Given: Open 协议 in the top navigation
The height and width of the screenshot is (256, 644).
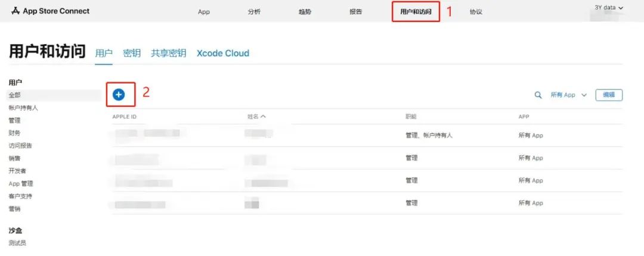Looking at the screenshot, I should (x=476, y=12).
